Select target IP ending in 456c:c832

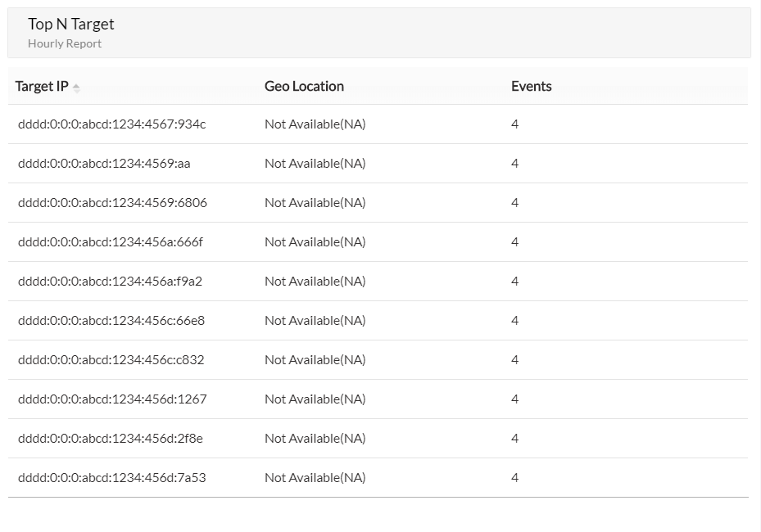tap(111, 360)
